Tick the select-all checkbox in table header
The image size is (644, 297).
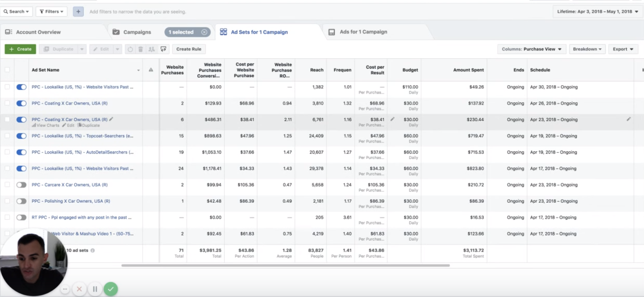(7, 70)
